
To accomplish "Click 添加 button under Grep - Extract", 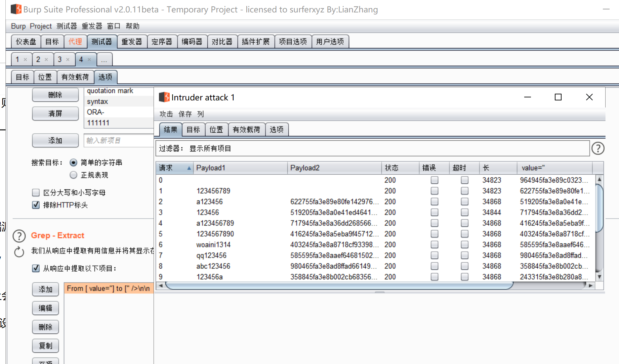I will click(x=45, y=289).
